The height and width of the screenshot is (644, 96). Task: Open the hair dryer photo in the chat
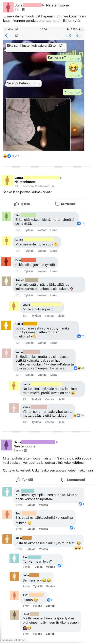coord(38,124)
